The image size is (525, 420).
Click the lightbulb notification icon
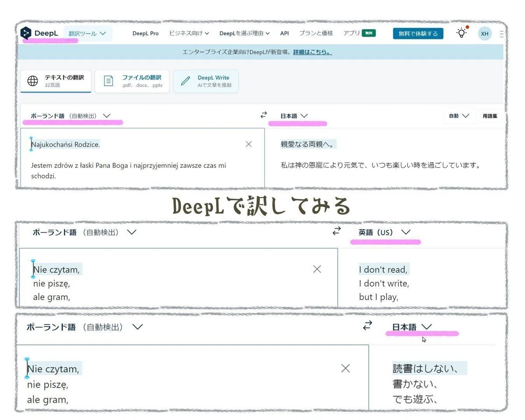tap(462, 33)
